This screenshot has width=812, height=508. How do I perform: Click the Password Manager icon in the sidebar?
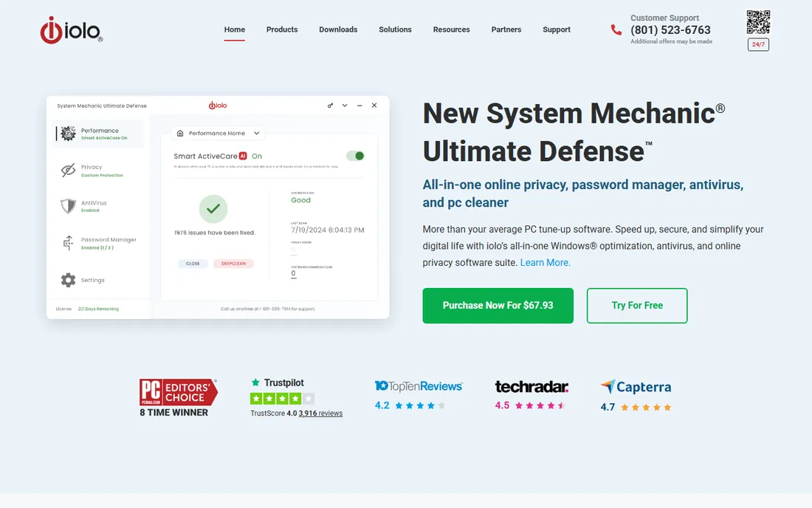coord(68,243)
